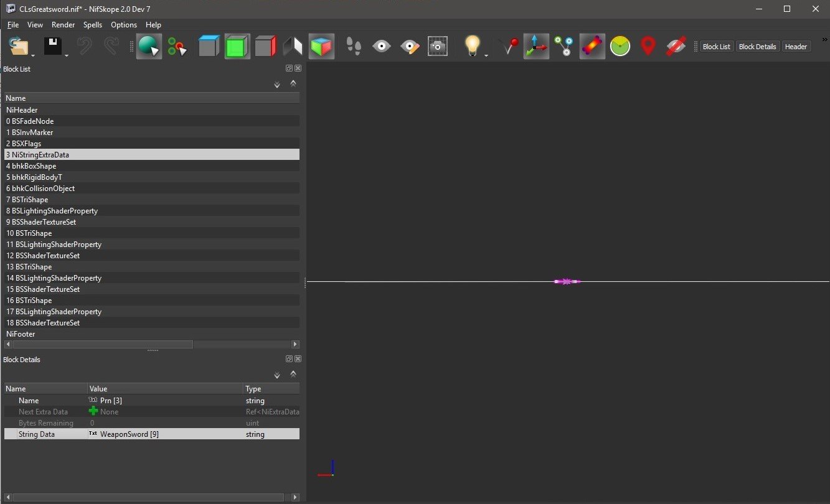The height and width of the screenshot is (504, 830).
Task: Click the eye view icon
Action: 382,47
